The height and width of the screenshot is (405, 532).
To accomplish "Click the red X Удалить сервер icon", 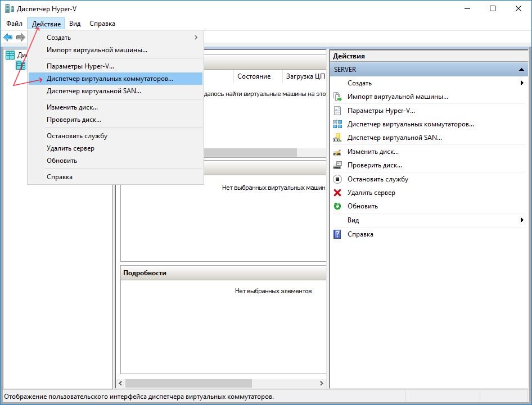I will [337, 193].
